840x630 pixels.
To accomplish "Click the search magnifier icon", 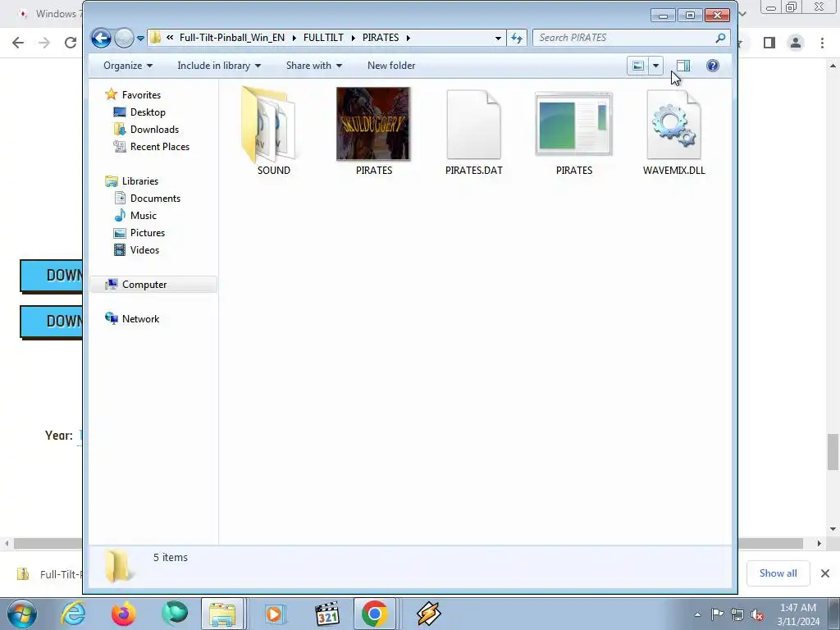I will pos(720,38).
